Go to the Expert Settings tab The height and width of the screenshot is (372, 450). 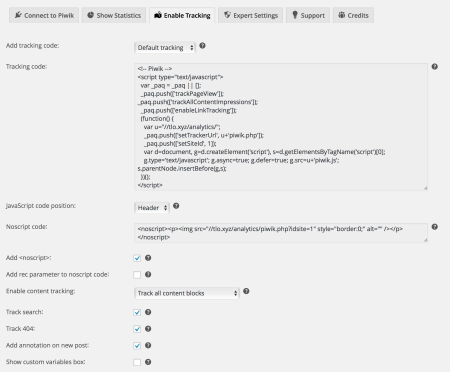(251, 15)
